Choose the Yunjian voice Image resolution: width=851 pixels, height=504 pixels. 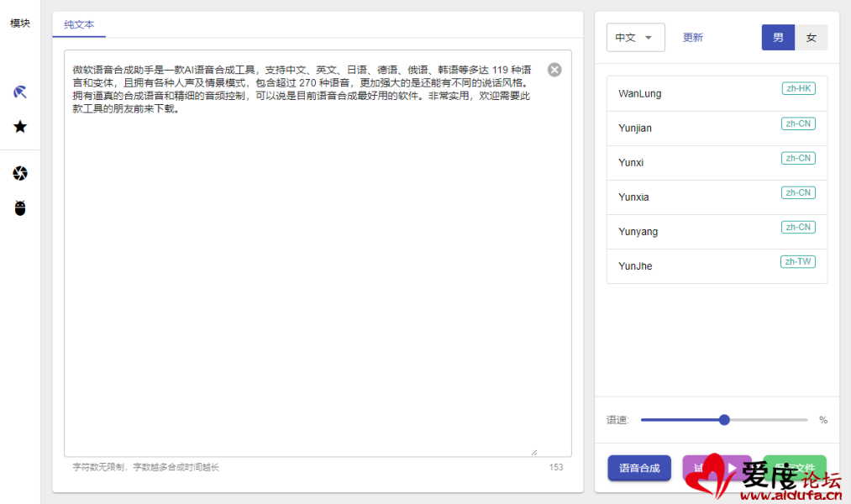point(717,128)
